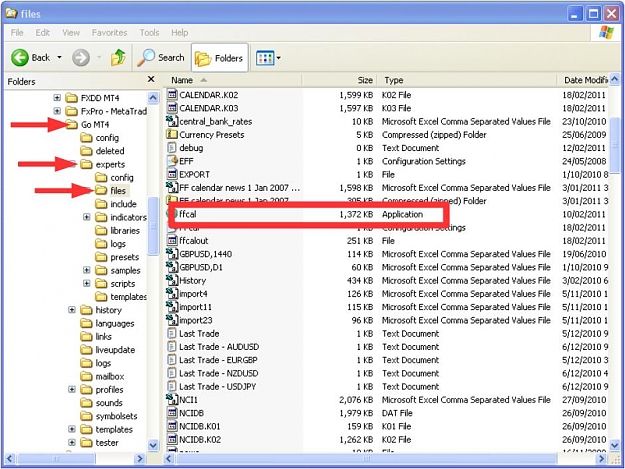Select the Last Trade - USDJPY file name
The width and height of the screenshot is (625, 469).
(x=218, y=387)
